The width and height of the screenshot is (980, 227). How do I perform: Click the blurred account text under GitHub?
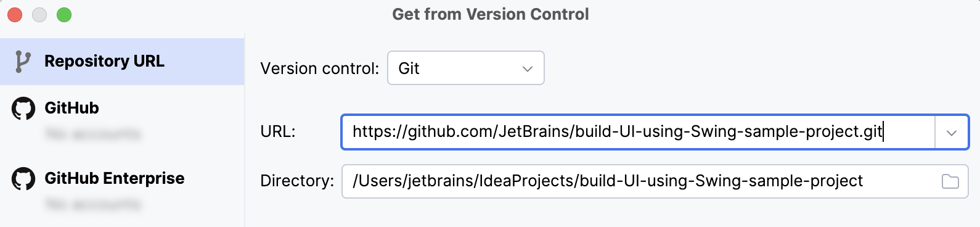(93, 134)
